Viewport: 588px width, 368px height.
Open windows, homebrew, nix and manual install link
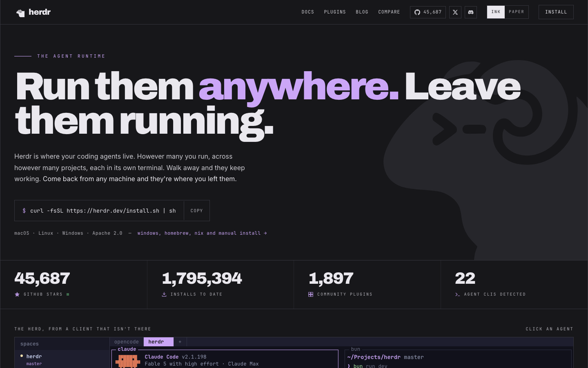coord(202,233)
